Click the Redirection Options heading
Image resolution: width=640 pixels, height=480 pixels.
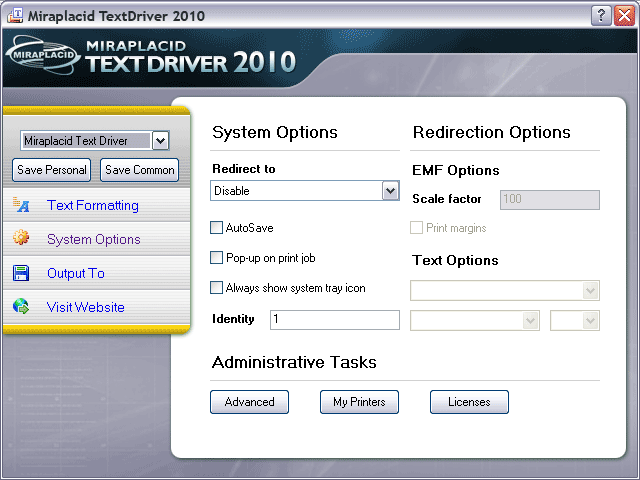pos(491,132)
